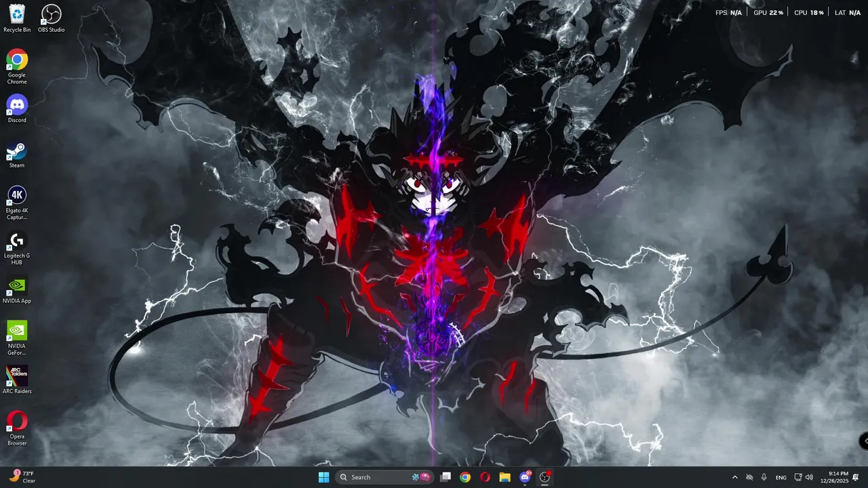Viewport: 868px width, 488px height.
Task: Open Google Chrome desktop shortcut
Action: [17, 66]
